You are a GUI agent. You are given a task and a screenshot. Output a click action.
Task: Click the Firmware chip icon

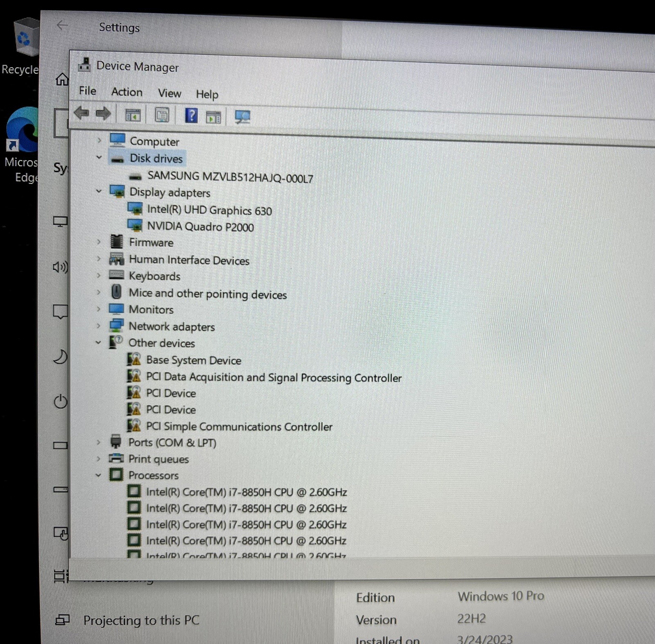[x=117, y=242]
